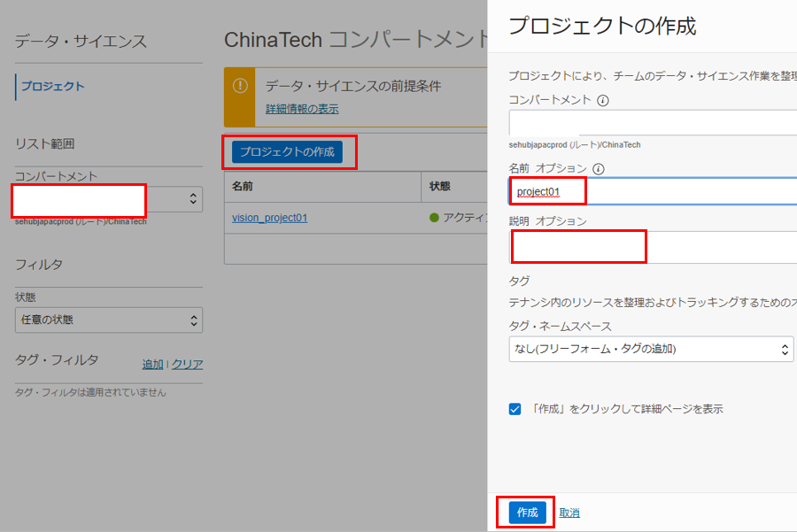Open the vision_project01 project link
Viewport: 797px width, 532px height.
click(269, 218)
